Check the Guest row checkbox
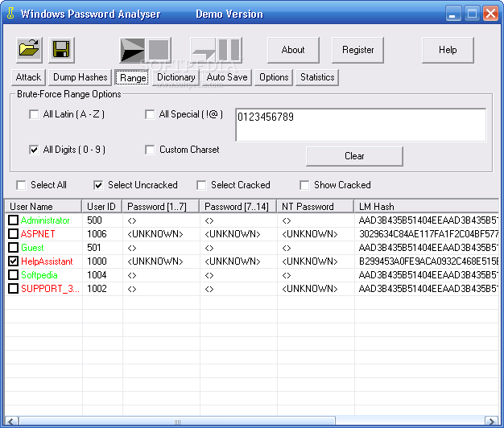504x428 pixels. point(13,248)
